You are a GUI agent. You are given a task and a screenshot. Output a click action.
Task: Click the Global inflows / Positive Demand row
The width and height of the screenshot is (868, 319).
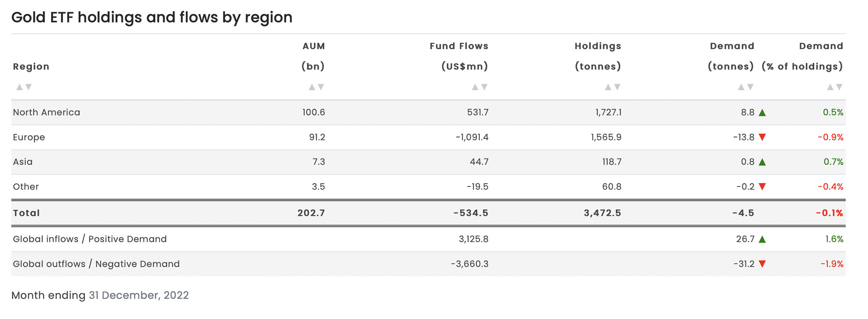tap(90, 239)
